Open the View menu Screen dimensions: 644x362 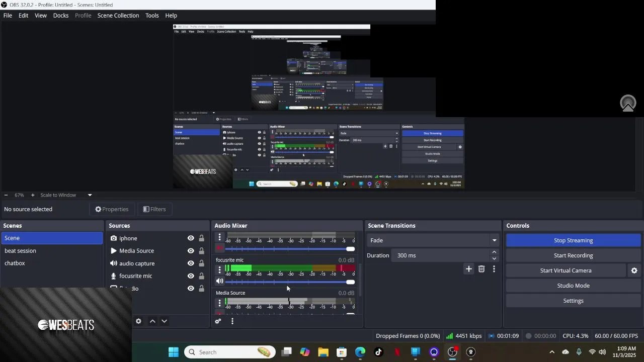pos(41,16)
